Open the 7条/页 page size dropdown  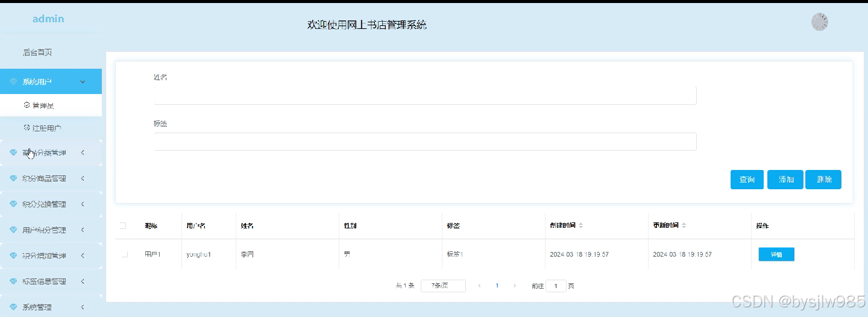(443, 286)
